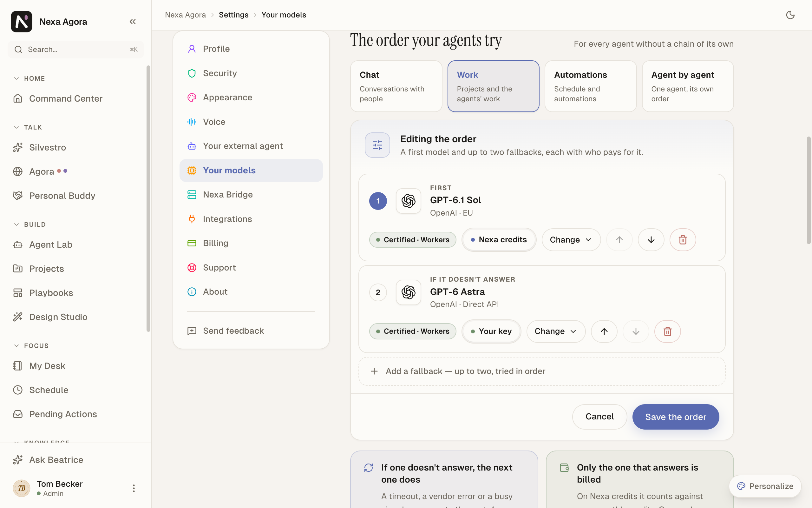Move GPT-6 Astra up in the order
The image size is (812, 508).
click(604, 331)
